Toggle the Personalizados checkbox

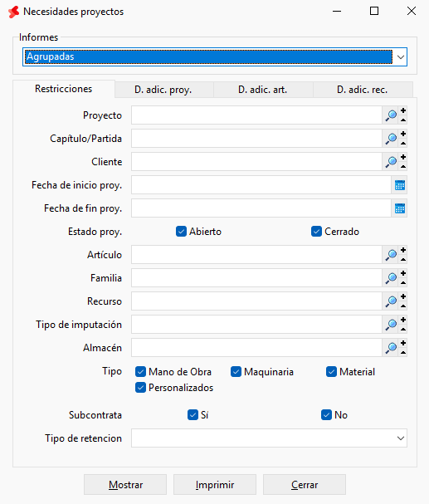[x=140, y=388]
